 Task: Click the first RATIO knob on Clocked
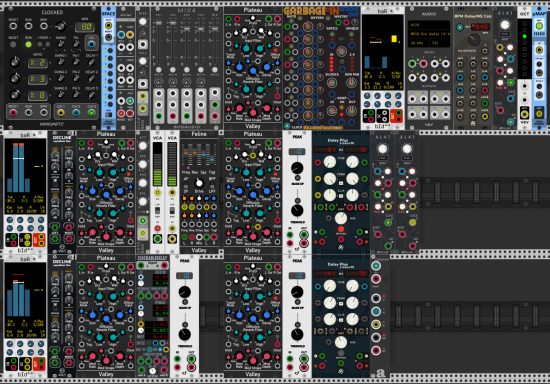click(x=14, y=62)
